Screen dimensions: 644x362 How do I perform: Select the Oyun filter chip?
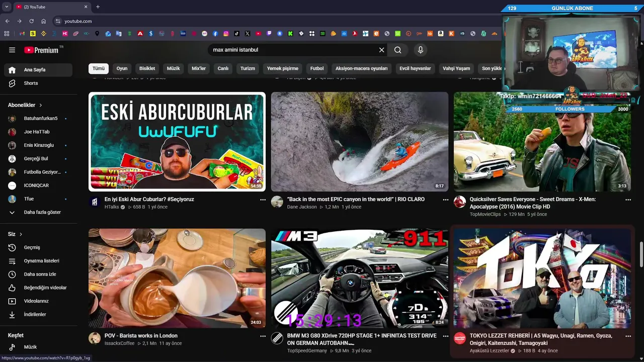tap(122, 68)
